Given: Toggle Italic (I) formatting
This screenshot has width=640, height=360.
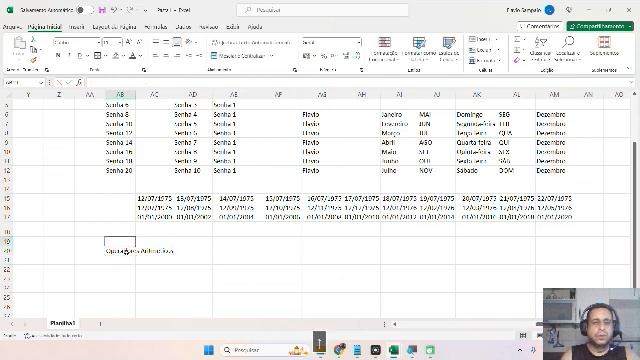Looking at the screenshot, I should click(69, 56).
